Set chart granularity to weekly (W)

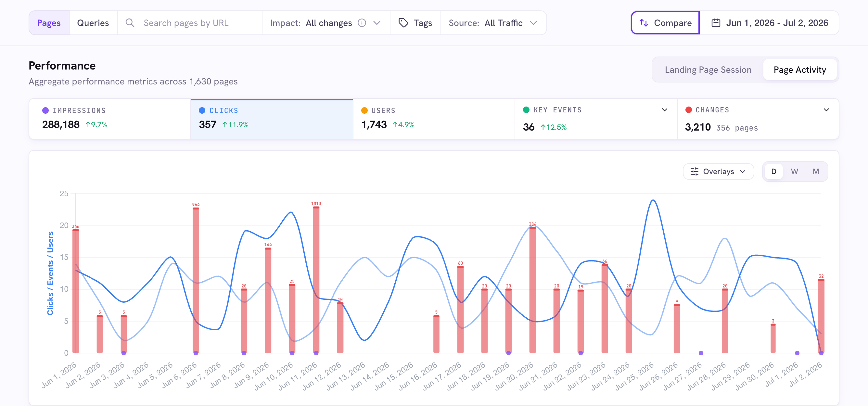tap(794, 171)
